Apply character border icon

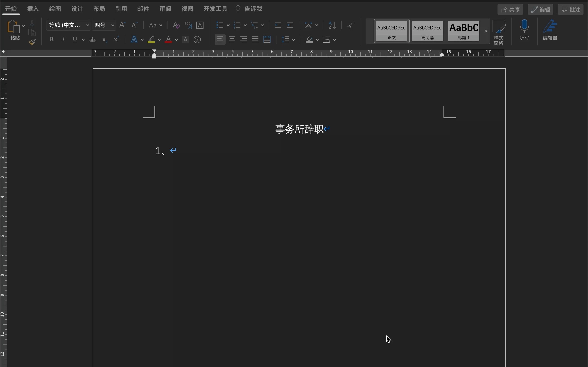point(200,25)
